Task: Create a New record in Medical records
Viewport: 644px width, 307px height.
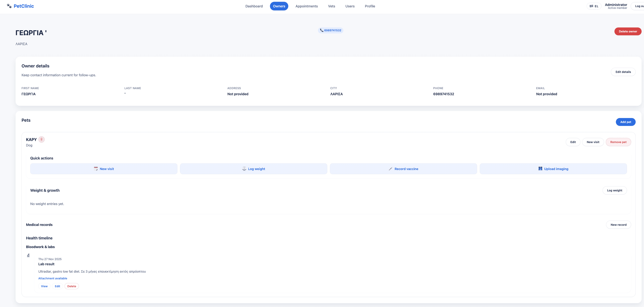Action: (619, 225)
